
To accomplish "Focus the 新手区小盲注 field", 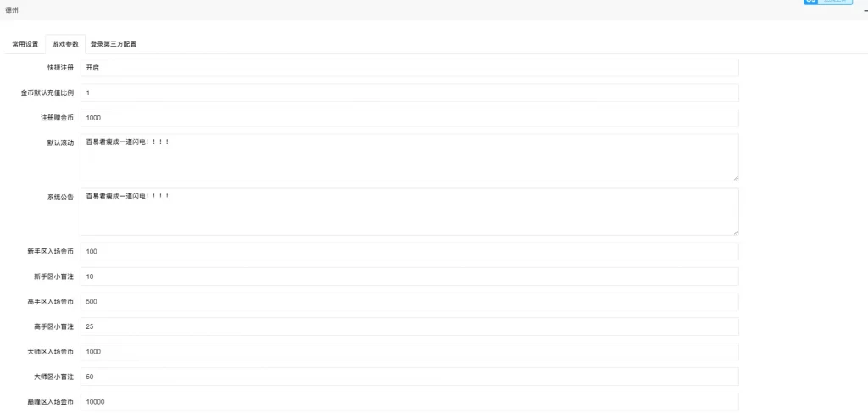I will pos(409,276).
